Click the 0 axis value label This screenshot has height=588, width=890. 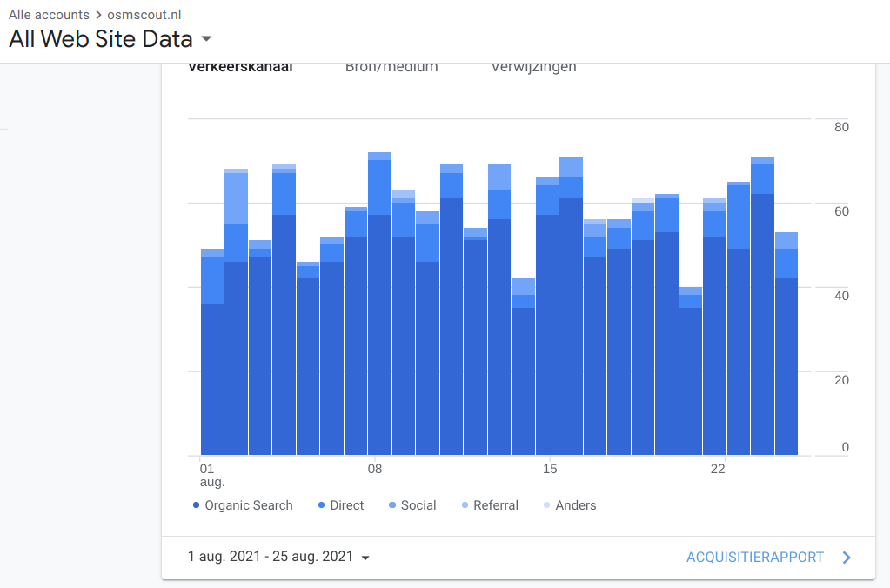click(845, 447)
